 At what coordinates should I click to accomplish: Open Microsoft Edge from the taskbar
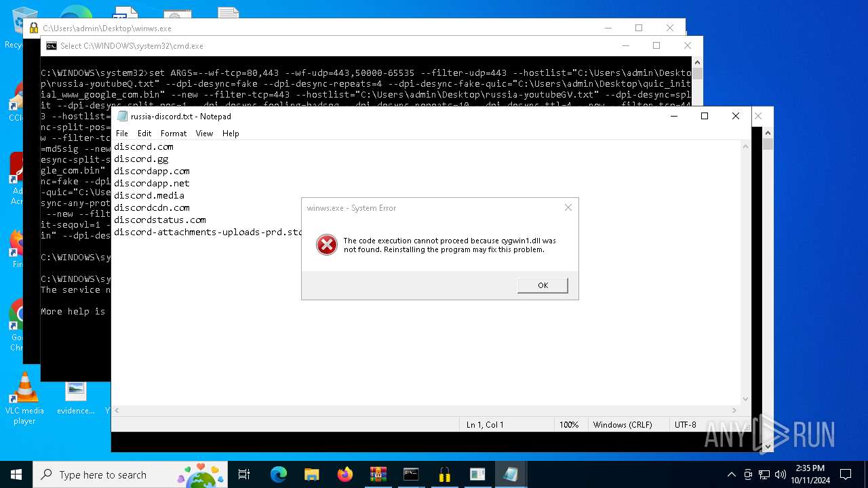pyautogui.click(x=279, y=474)
